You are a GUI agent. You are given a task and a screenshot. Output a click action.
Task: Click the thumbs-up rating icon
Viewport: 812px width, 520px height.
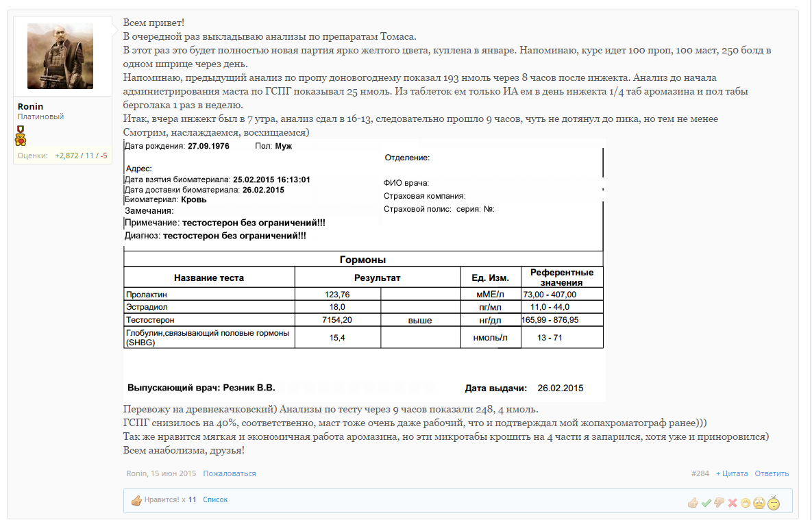pyautogui.click(x=693, y=503)
